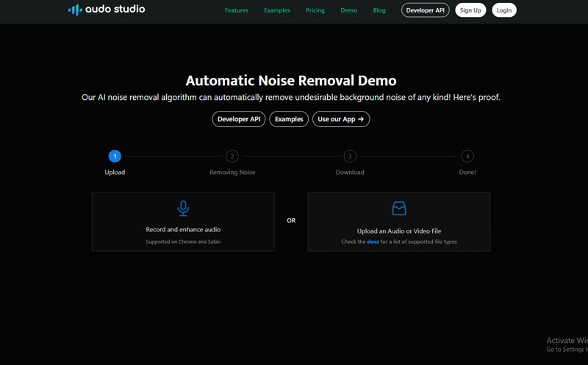Screen dimensions: 588x365
Task: Click the audo studio logo
Action: 107,10
